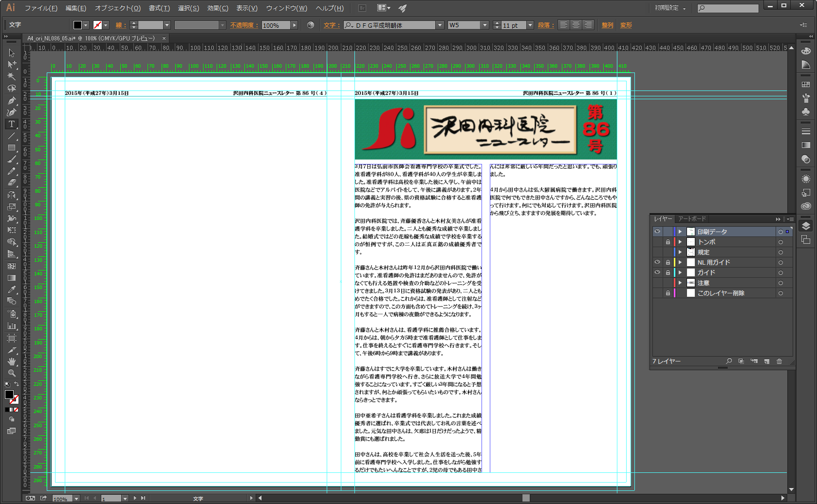The width and height of the screenshot is (817, 504).
Task: Expand the 規定 layer contents
Action: click(x=680, y=252)
